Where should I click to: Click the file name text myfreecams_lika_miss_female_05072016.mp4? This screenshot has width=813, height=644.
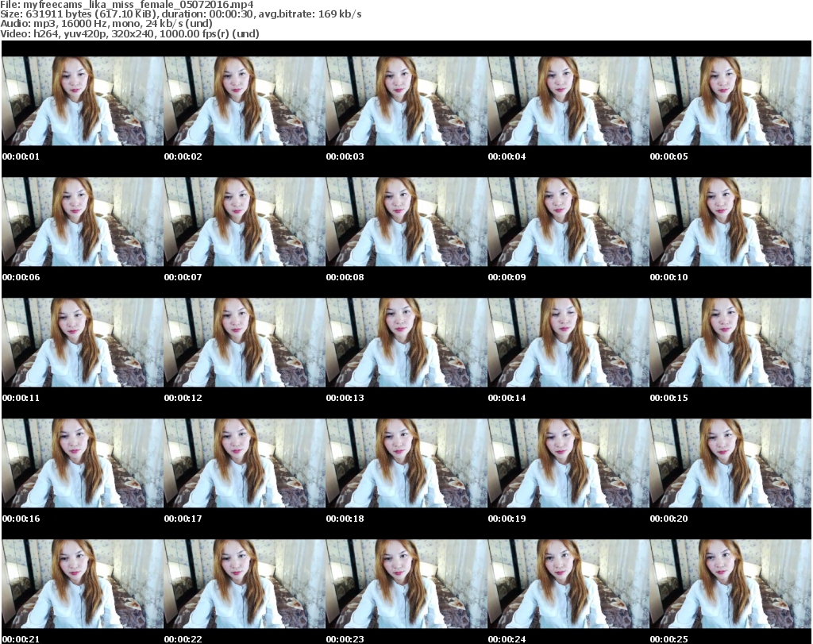(138, 5)
